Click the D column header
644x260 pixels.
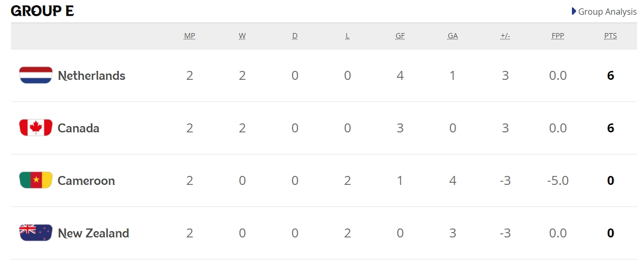pyautogui.click(x=295, y=36)
